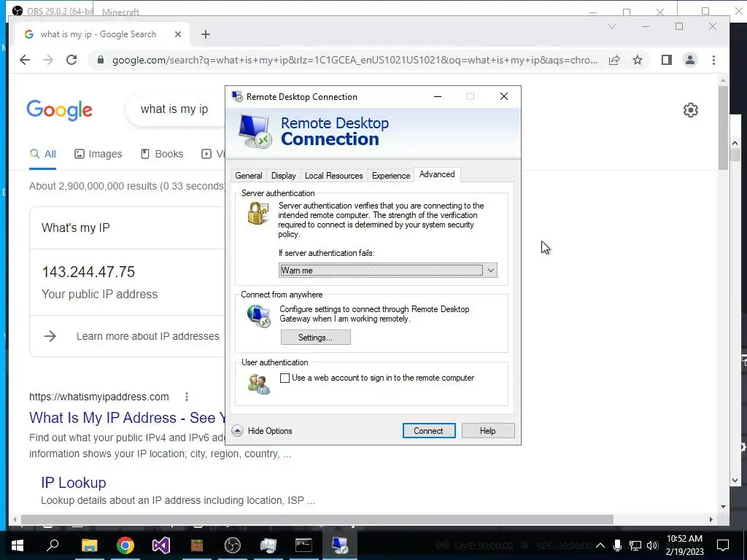This screenshot has height=560, width=747.
Task: Switch to Books results
Action: point(162,155)
